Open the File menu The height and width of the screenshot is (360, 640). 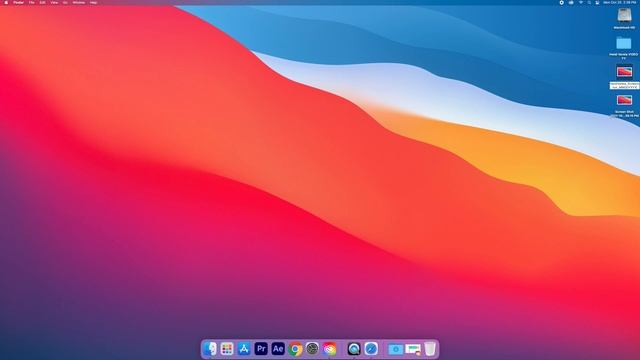[x=31, y=2]
